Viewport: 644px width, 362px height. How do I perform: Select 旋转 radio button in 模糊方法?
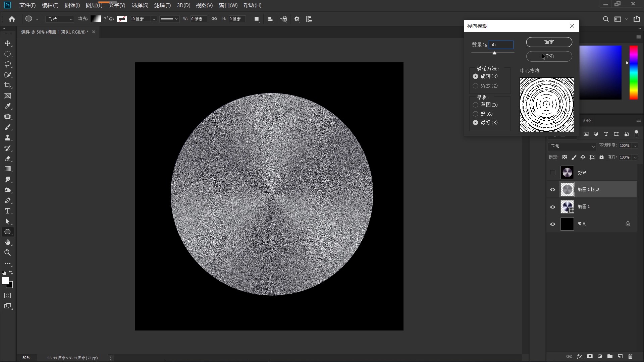click(476, 76)
